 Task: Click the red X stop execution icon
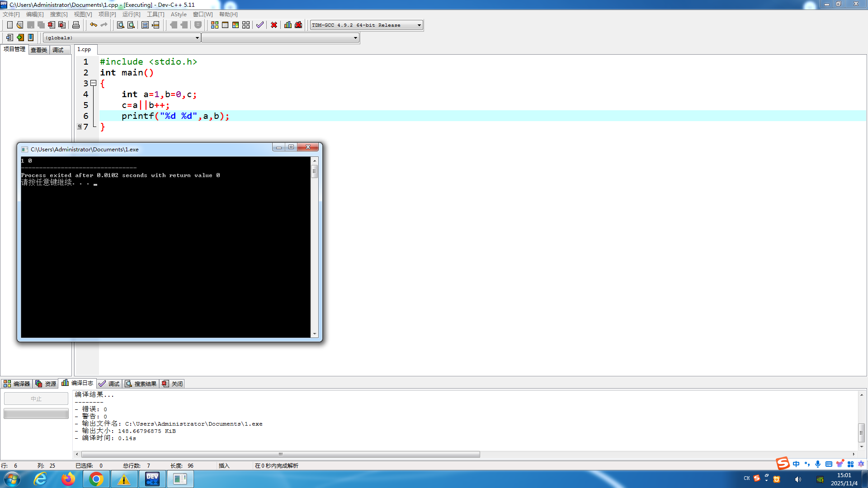click(x=274, y=25)
